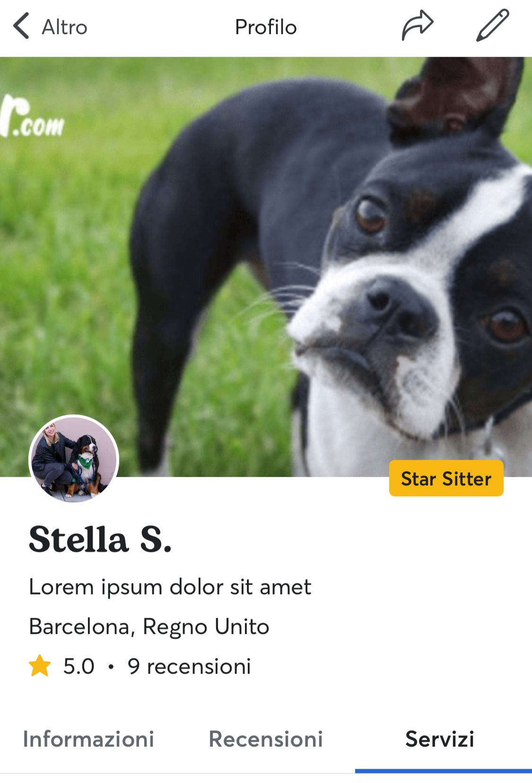This screenshot has width=532, height=783.
Task: Open the share profile arrow icon
Action: [x=417, y=26]
